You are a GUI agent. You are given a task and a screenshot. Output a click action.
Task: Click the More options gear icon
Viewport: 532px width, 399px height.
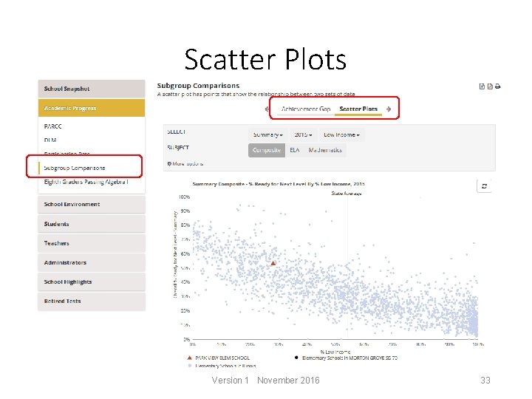[x=169, y=163]
